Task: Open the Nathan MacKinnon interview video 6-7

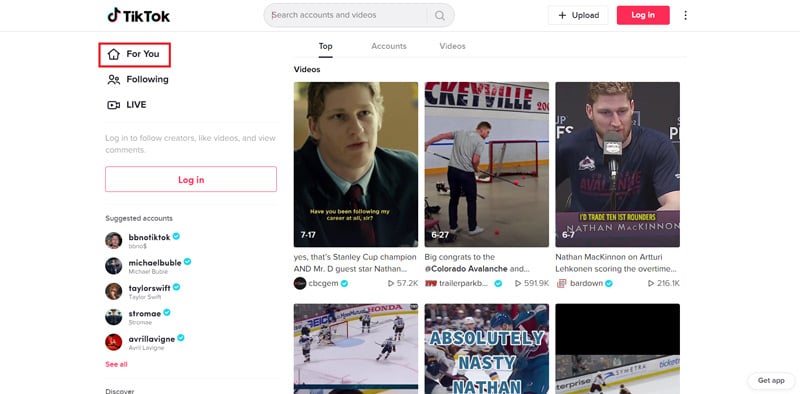Action: pyautogui.click(x=617, y=164)
